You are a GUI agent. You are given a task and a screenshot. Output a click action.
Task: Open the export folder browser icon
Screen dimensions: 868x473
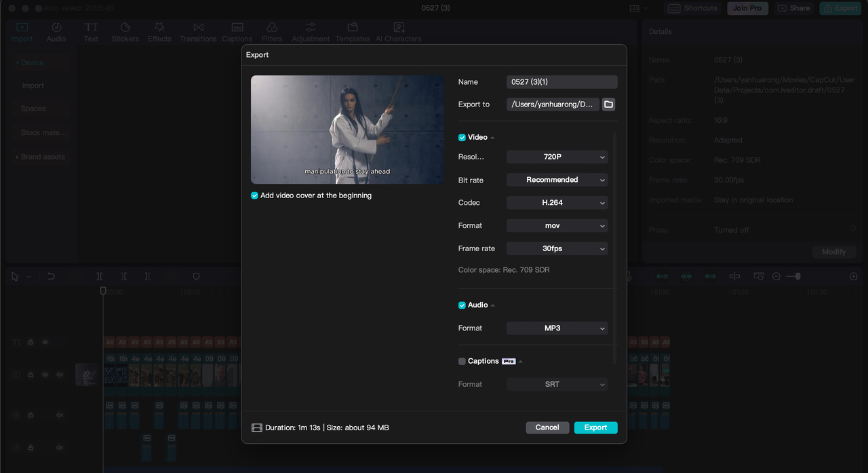coord(608,105)
